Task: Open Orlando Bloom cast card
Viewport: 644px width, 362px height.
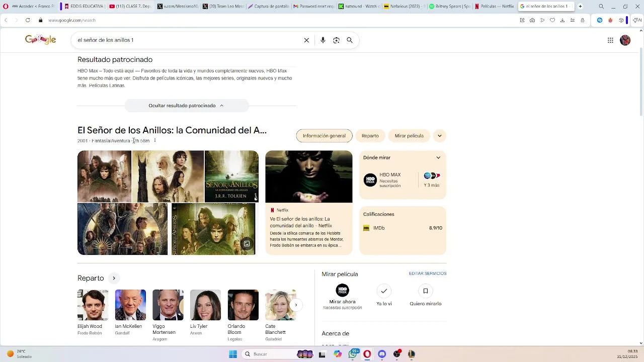Action: [243, 315]
